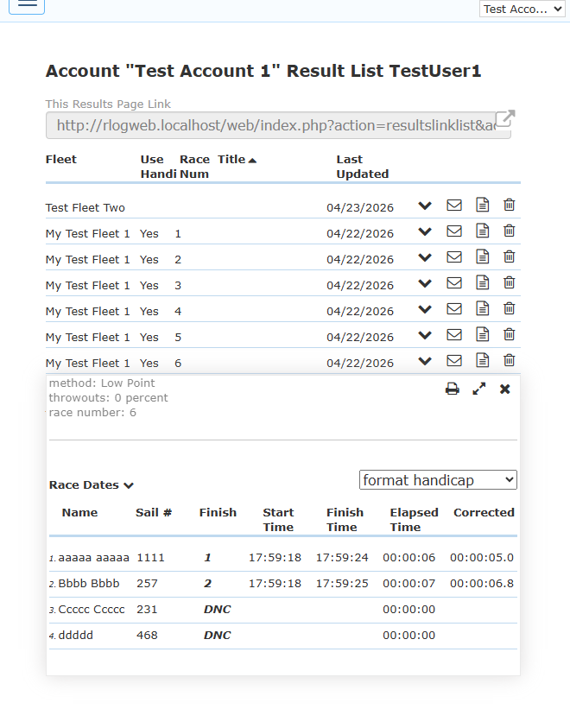
Task: Email My Test Fleet 1 race 5 results
Action: pos(454,335)
